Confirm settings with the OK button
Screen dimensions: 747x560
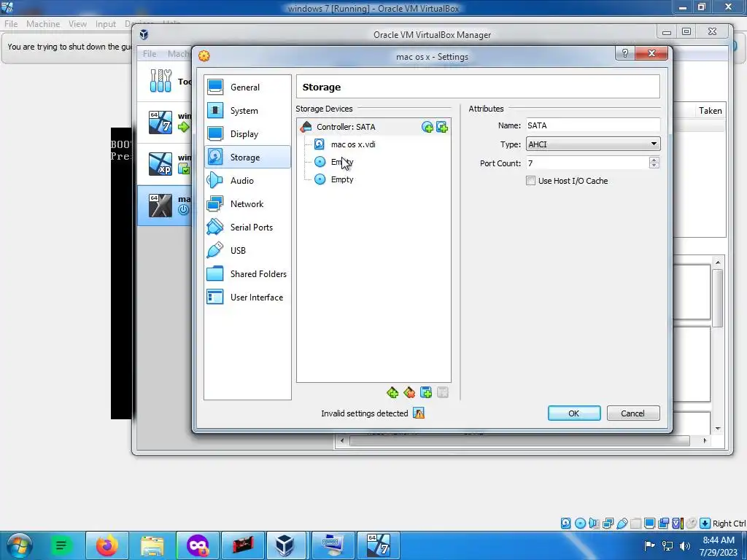tap(574, 413)
